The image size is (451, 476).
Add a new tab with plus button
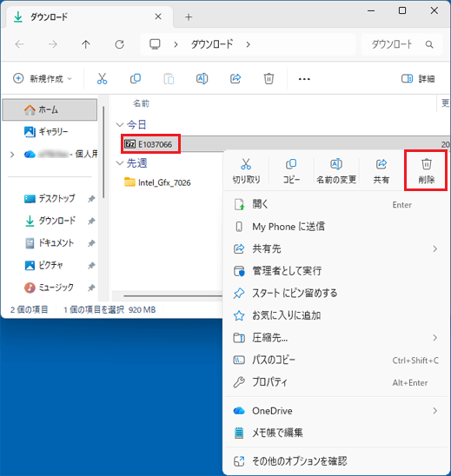[x=189, y=17]
